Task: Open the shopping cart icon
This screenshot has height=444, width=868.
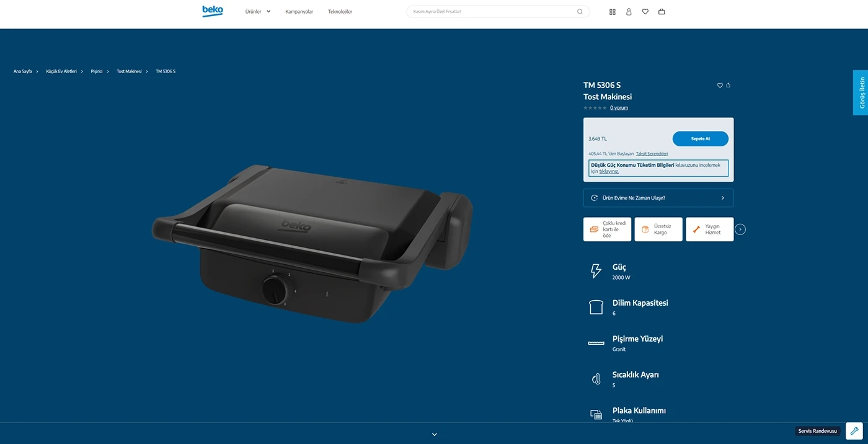Action: pos(662,12)
